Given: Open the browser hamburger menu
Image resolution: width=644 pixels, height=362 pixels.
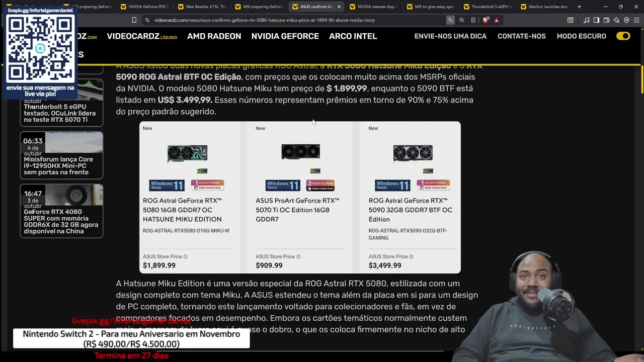Looking at the screenshot, I should click(636, 20).
